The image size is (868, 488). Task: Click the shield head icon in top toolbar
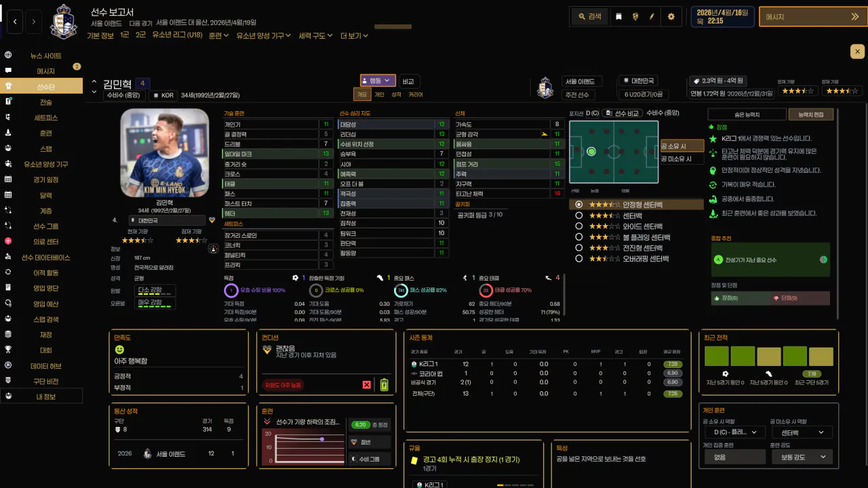point(635,16)
